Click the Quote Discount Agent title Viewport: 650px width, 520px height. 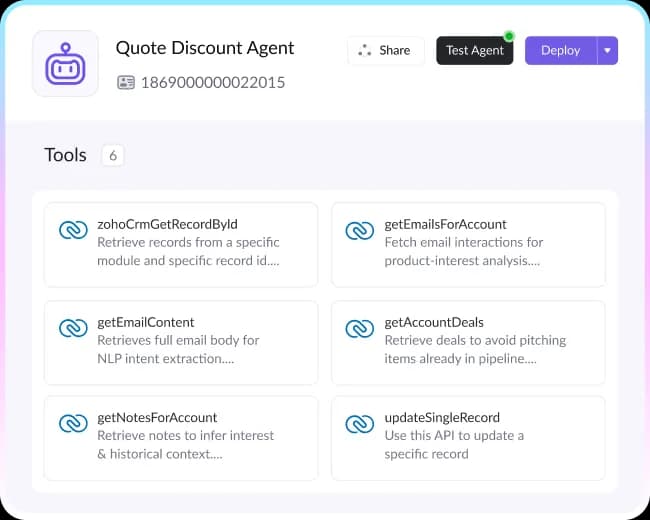pyautogui.click(x=205, y=48)
